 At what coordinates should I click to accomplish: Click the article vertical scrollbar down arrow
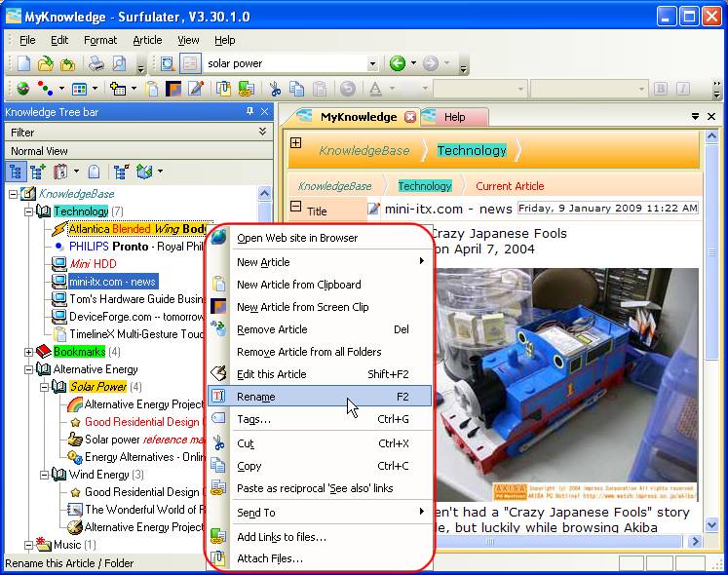(711, 525)
